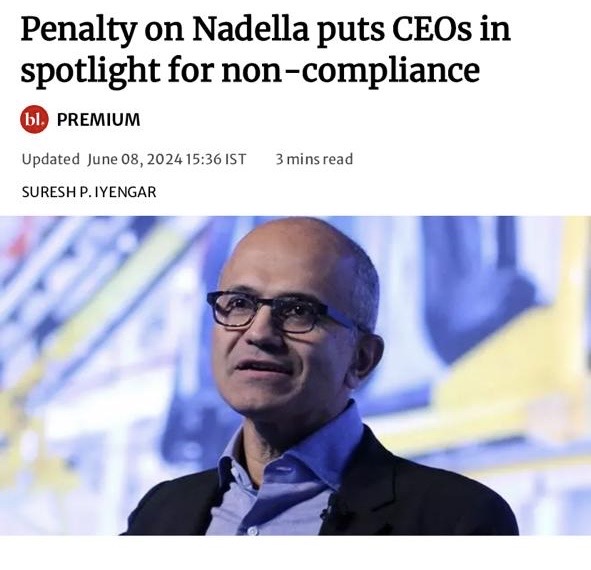Click the word "CEOs" in the headline

432,29
